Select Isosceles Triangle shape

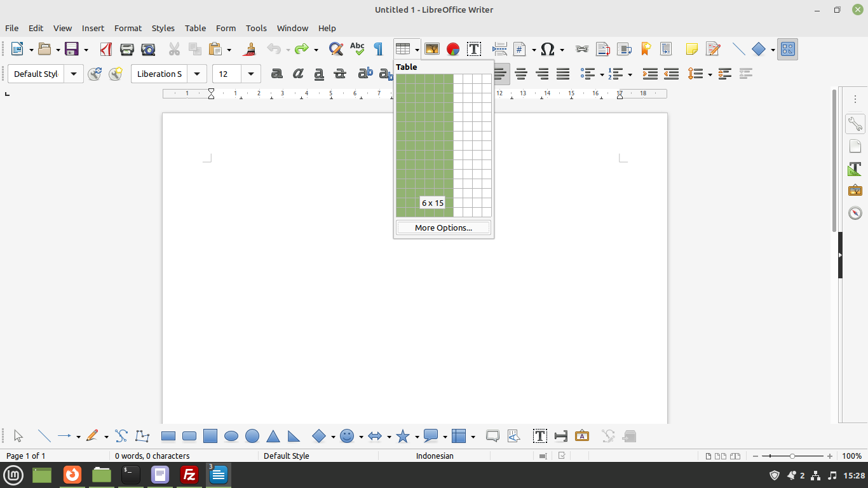(273, 436)
